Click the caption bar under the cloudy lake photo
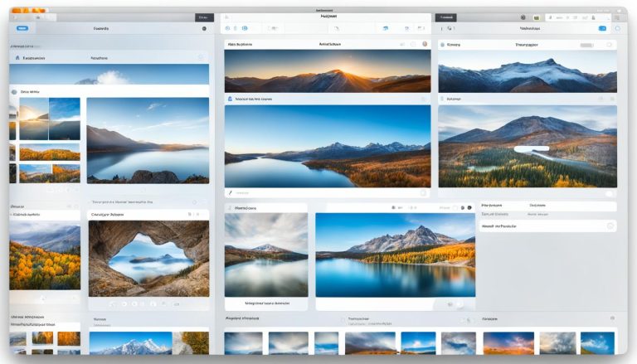637x364 pixels. point(266,303)
